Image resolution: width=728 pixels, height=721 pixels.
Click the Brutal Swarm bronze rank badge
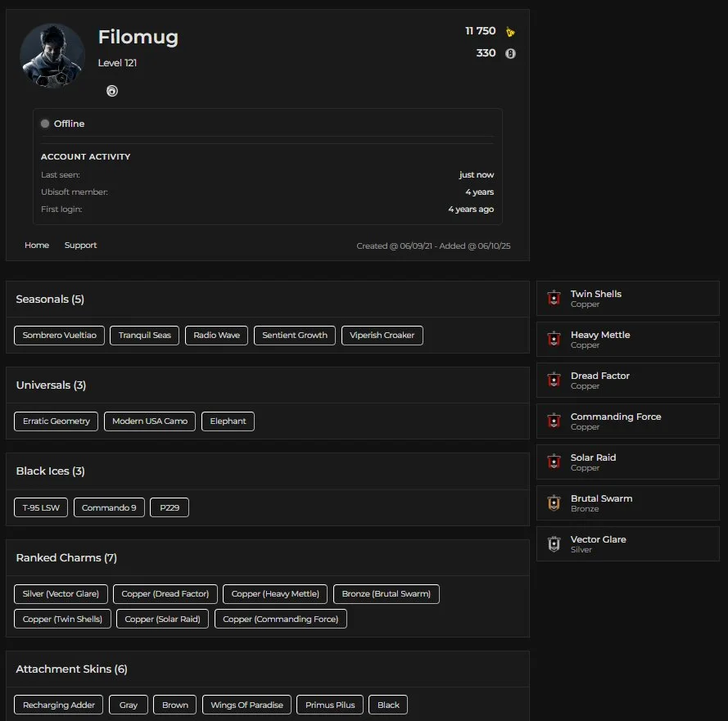[x=554, y=503]
